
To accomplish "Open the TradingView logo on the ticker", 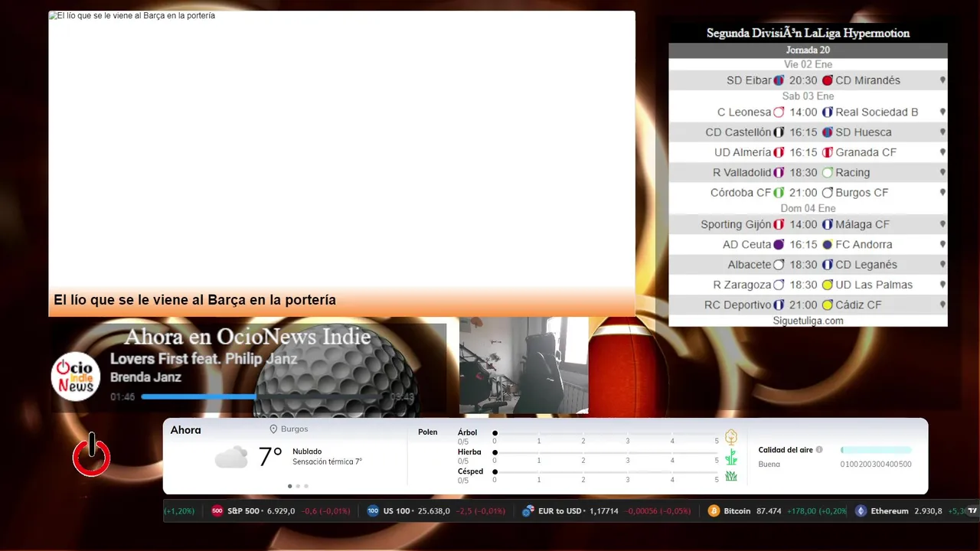I will click(973, 511).
